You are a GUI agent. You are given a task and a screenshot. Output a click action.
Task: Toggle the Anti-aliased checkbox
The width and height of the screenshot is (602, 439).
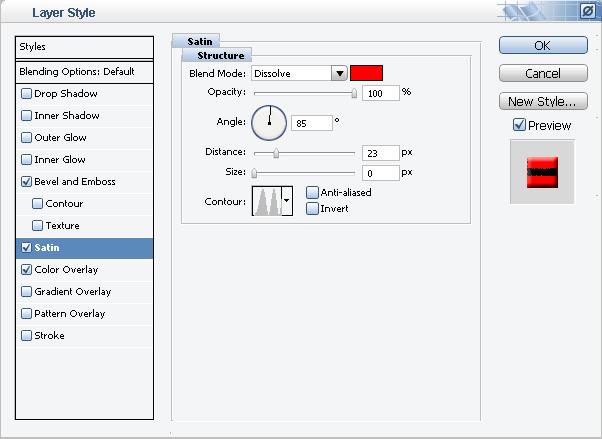313,193
